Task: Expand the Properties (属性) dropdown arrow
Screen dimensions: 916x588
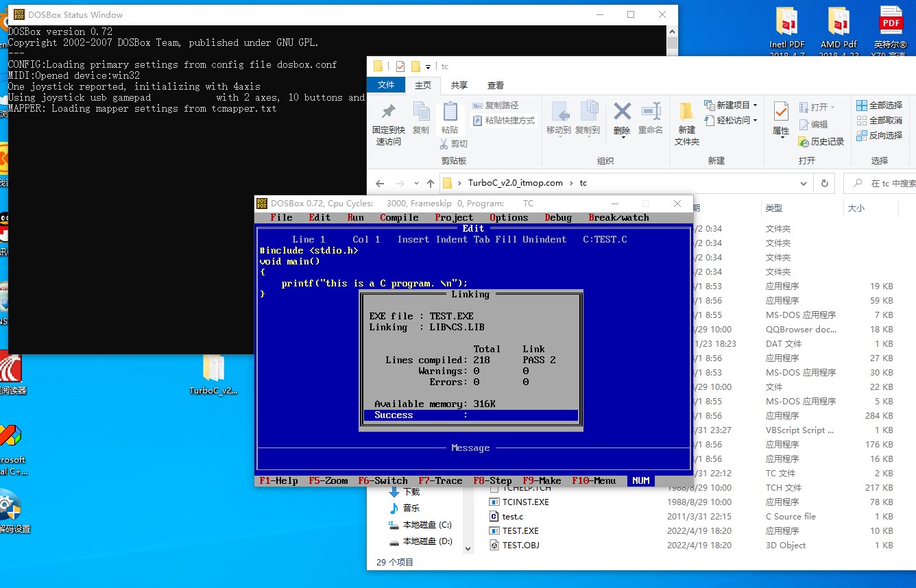Action: tap(781, 138)
